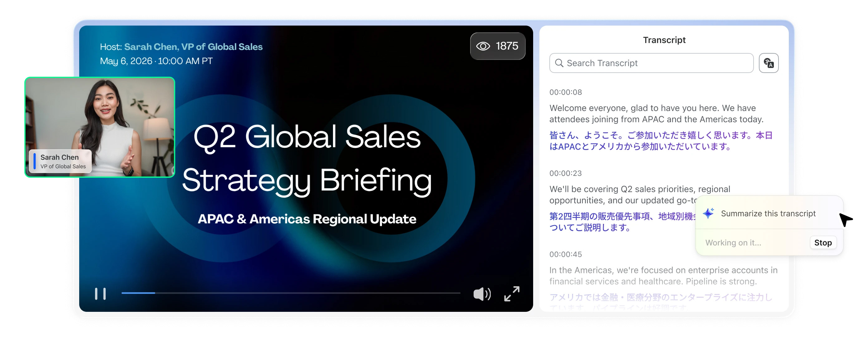Mute the volume speaker icon
This screenshot has width=868, height=343.
pos(482,294)
